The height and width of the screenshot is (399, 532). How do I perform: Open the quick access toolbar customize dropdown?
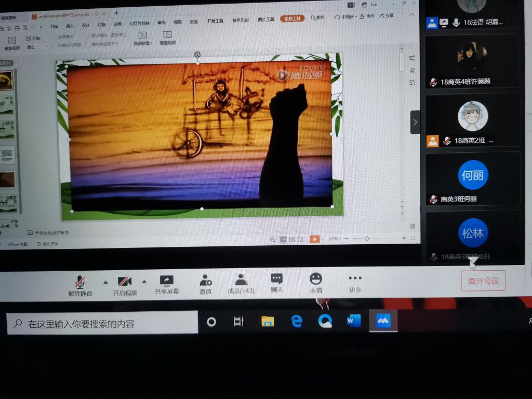(x=41, y=27)
